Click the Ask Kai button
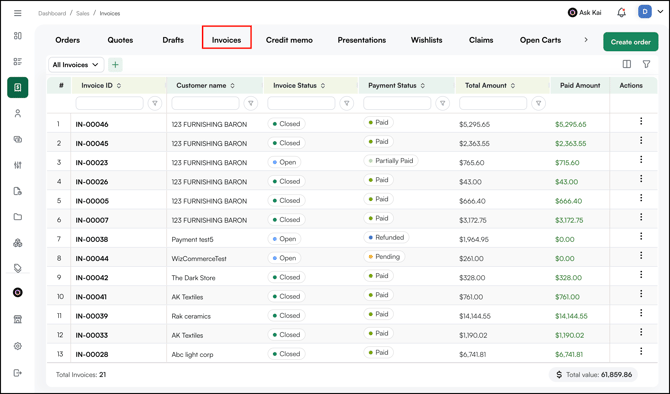670x394 pixels. (x=584, y=12)
